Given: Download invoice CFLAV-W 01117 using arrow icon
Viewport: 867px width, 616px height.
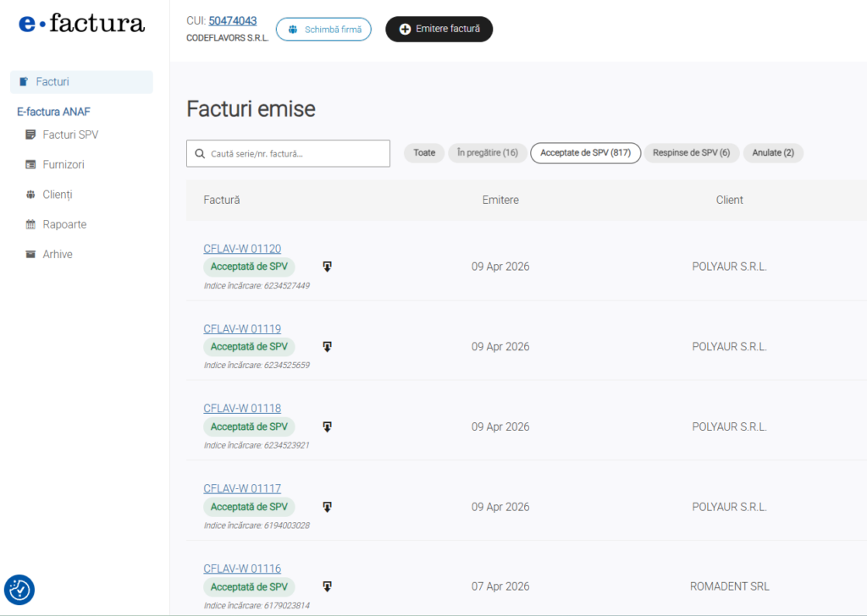Looking at the screenshot, I should click(327, 507).
